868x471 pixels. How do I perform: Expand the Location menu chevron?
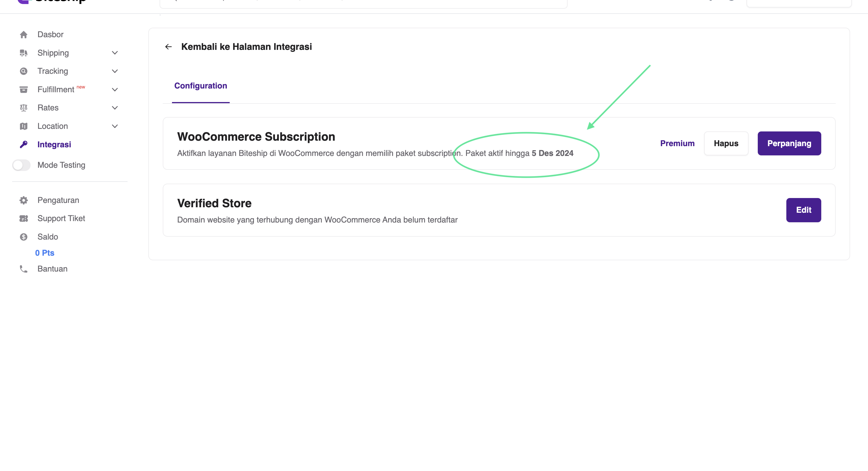point(115,126)
